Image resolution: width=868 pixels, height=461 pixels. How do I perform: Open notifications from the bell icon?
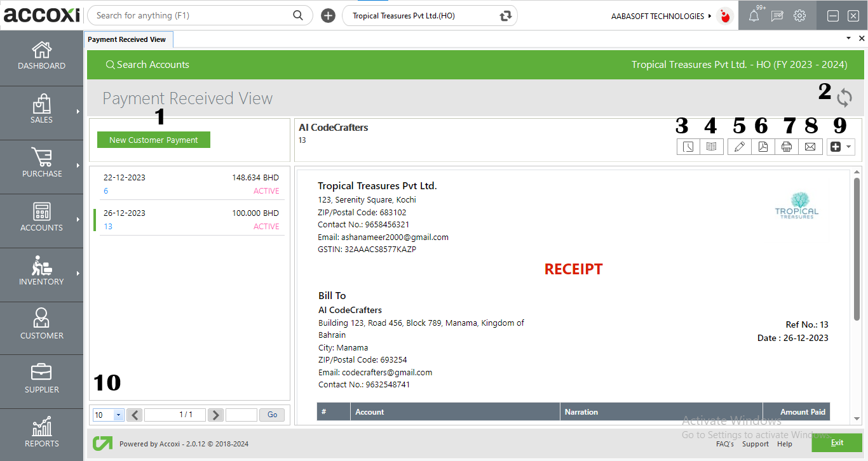tap(754, 15)
